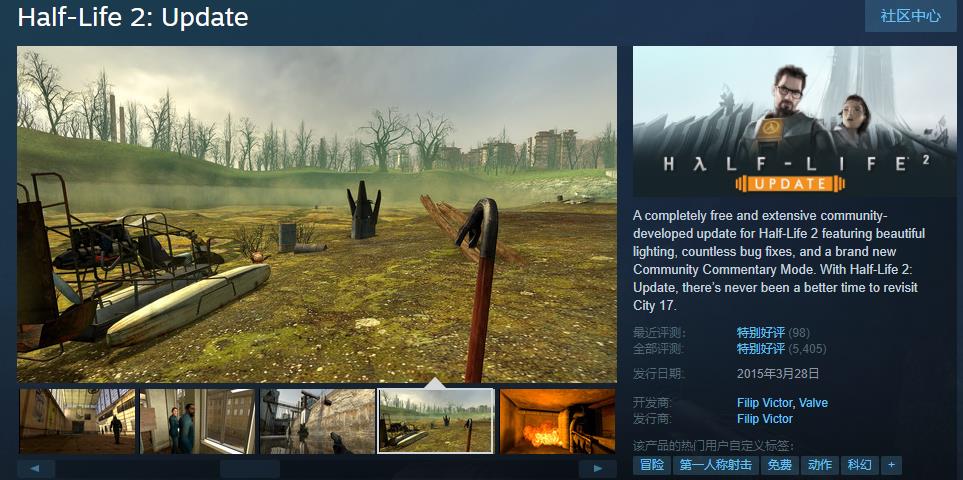Click the 第一人称射击 tag

tap(715, 465)
